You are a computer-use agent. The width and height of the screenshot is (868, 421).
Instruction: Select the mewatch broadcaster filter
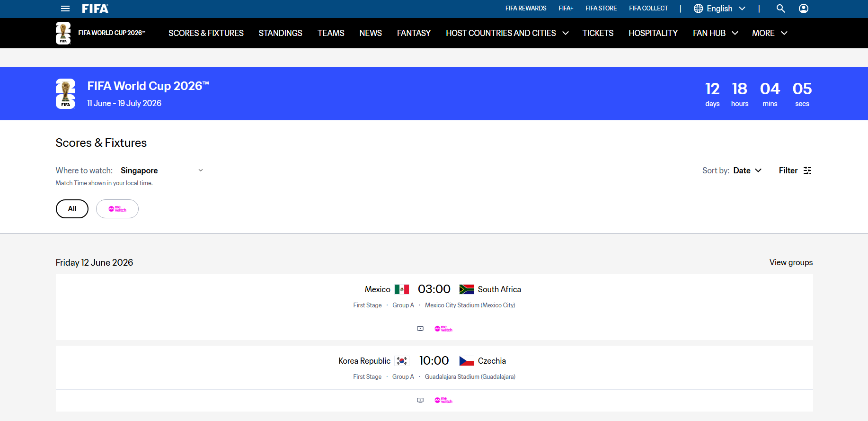click(x=117, y=209)
